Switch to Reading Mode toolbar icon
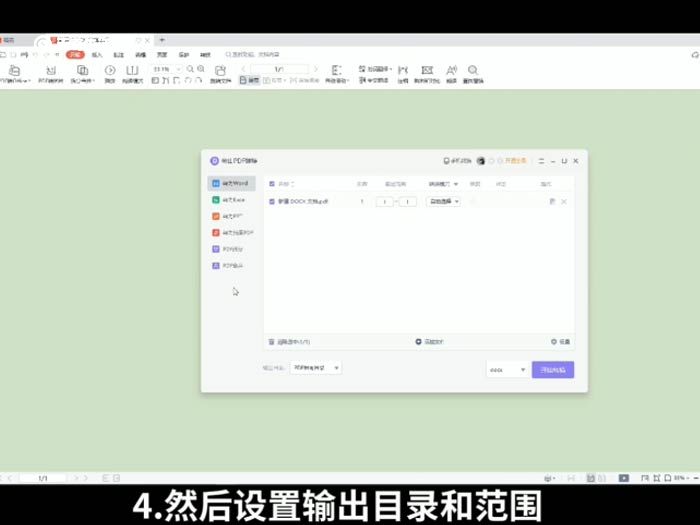This screenshot has width=700, height=525. coord(133,74)
